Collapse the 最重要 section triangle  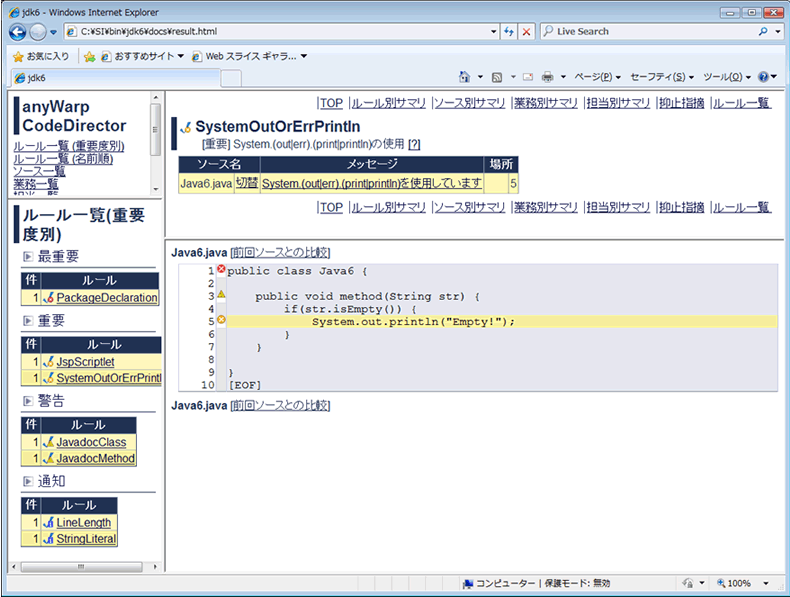pos(27,257)
